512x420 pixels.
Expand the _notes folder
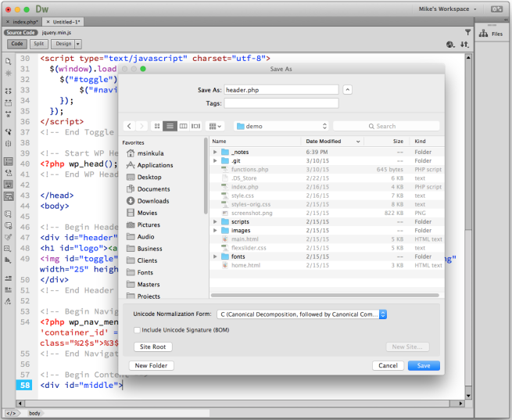click(x=215, y=152)
